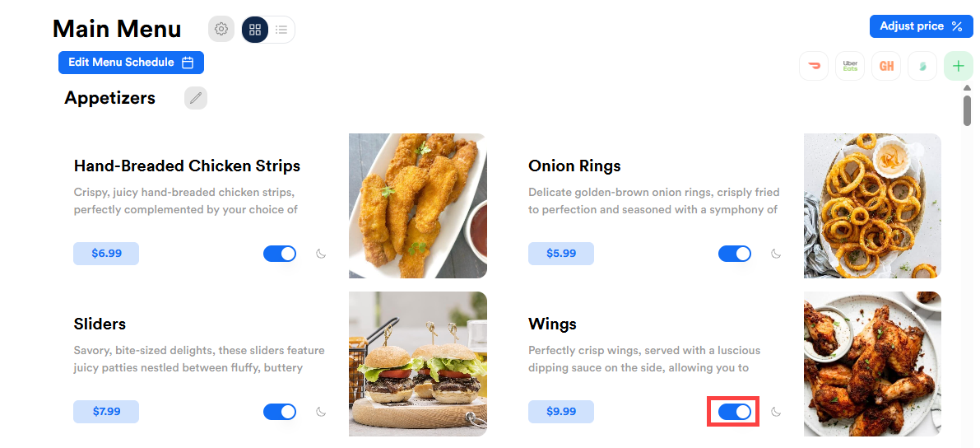980x448 pixels.
Task: Click the green leaf platform icon
Action: coord(922,66)
